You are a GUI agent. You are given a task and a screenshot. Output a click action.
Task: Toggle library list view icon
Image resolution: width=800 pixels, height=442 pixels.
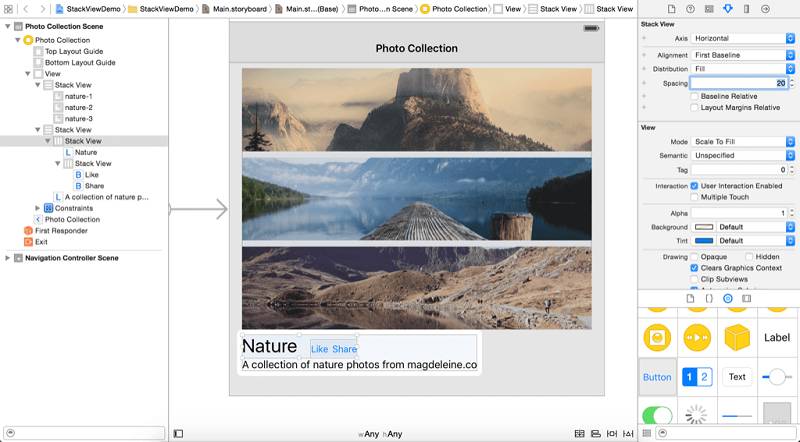646,433
